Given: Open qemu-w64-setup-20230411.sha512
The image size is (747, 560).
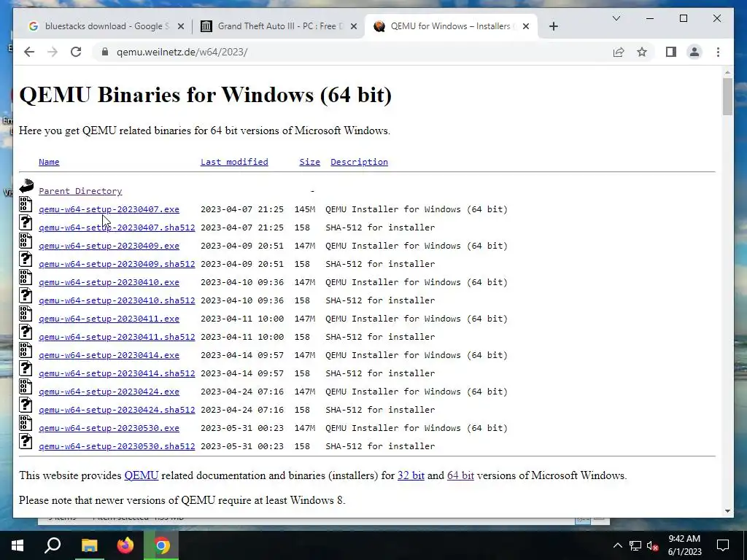Looking at the screenshot, I should 117,337.
